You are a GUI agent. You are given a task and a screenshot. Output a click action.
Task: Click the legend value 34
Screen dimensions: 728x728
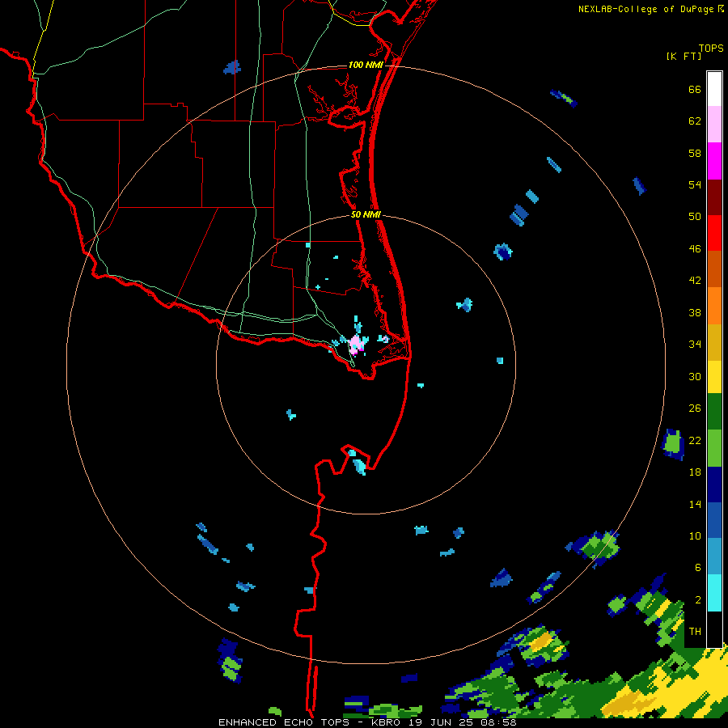(695, 345)
